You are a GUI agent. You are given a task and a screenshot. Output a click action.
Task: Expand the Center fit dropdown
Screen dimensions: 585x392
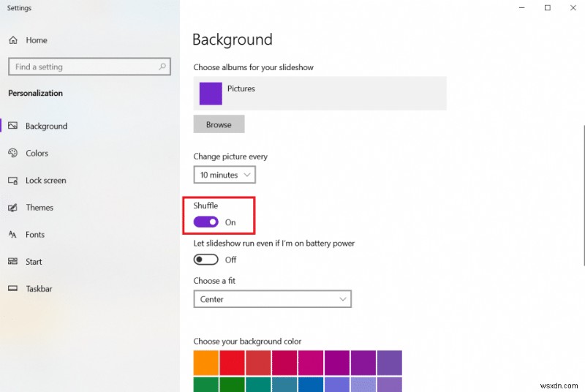coord(272,299)
